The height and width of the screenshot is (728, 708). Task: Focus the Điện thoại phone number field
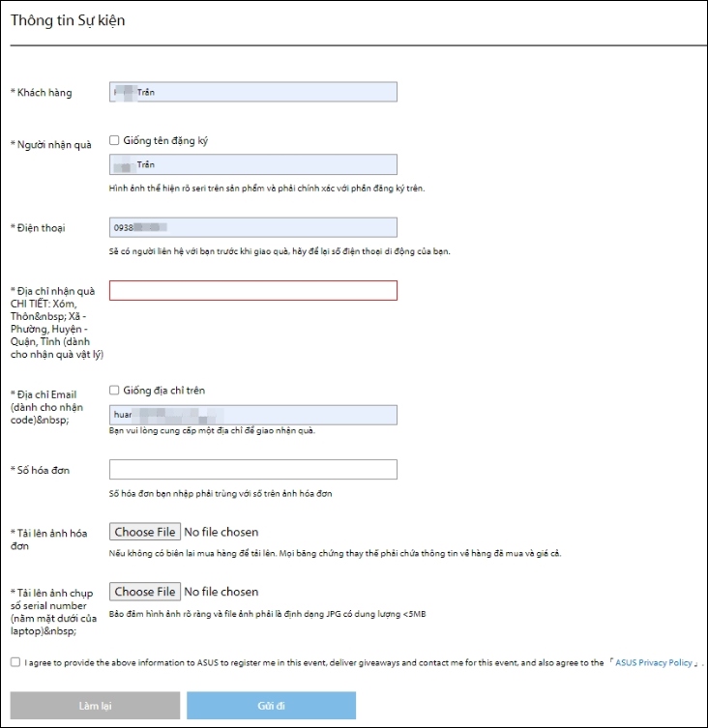click(253, 227)
